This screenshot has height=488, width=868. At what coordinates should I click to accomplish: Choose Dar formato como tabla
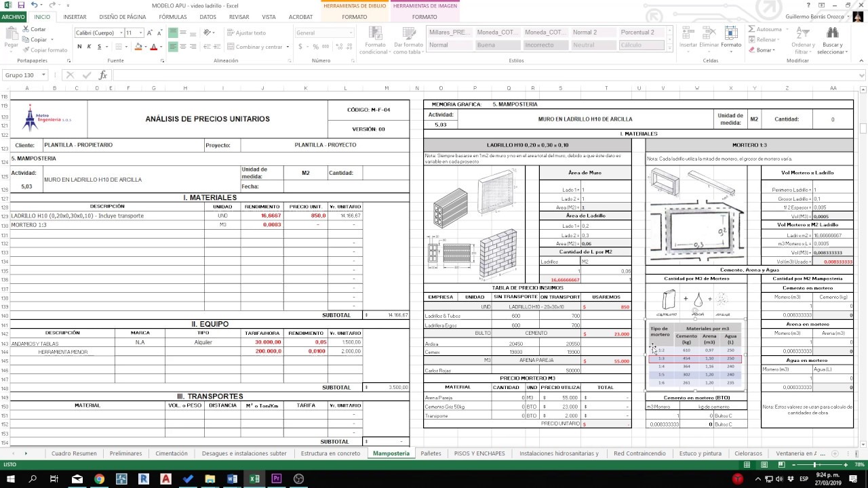pos(408,41)
